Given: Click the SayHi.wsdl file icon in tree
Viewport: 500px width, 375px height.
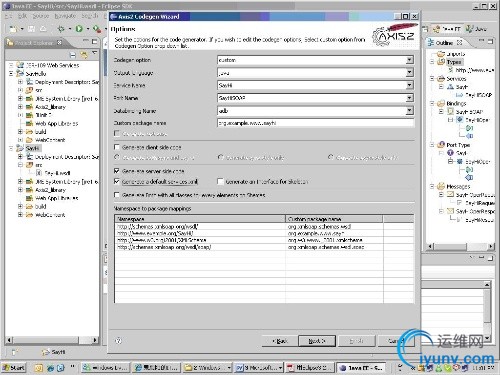Looking at the screenshot, I should pos(39,173).
